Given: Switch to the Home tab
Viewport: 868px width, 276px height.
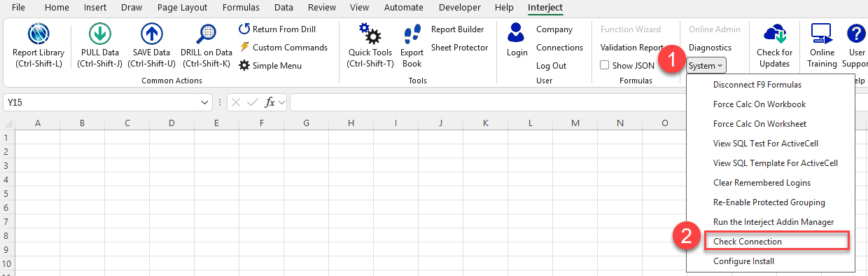Looking at the screenshot, I should tap(57, 8).
